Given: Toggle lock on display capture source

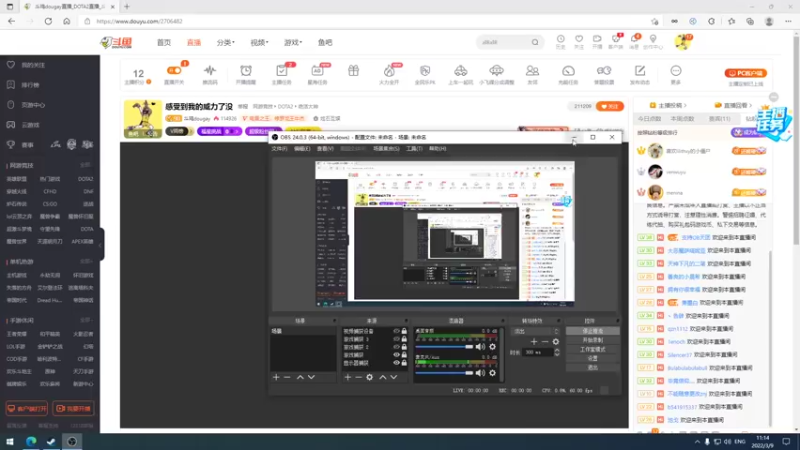Looking at the screenshot, I should (404, 363).
